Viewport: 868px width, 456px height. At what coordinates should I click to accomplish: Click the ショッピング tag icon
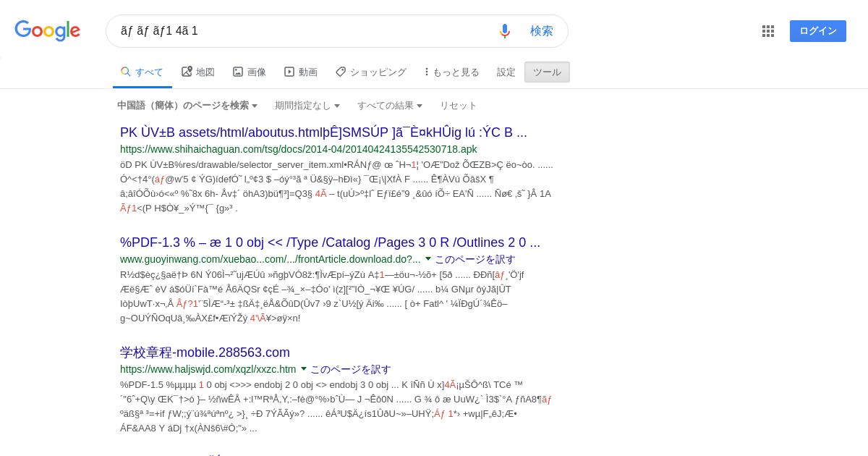(x=341, y=72)
